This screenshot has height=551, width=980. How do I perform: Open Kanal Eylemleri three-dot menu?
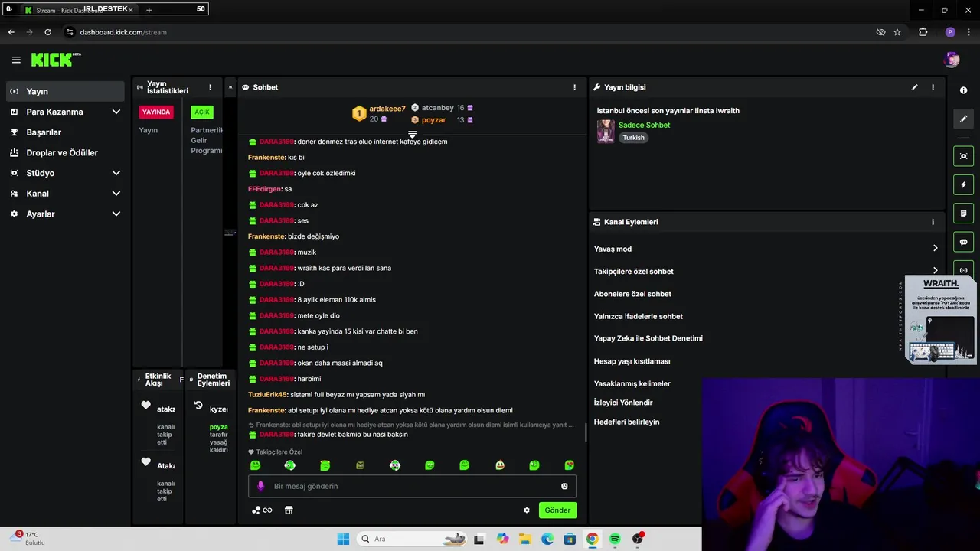tap(933, 222)
